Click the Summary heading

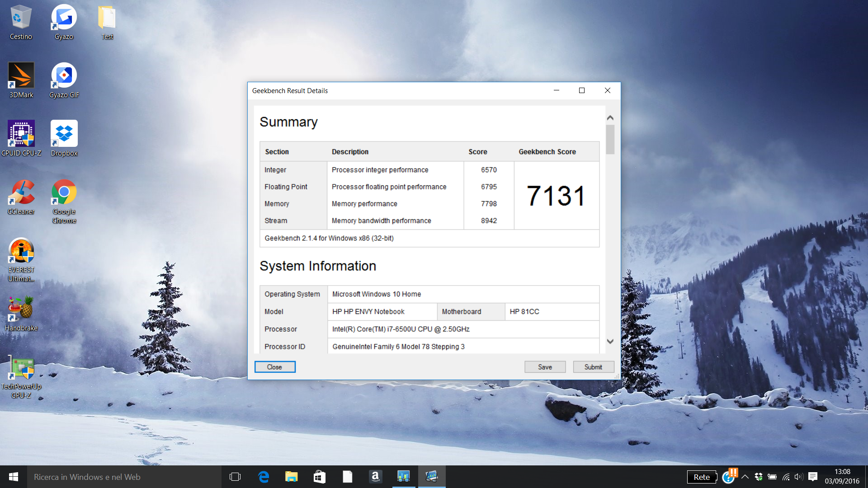[288, 122]
